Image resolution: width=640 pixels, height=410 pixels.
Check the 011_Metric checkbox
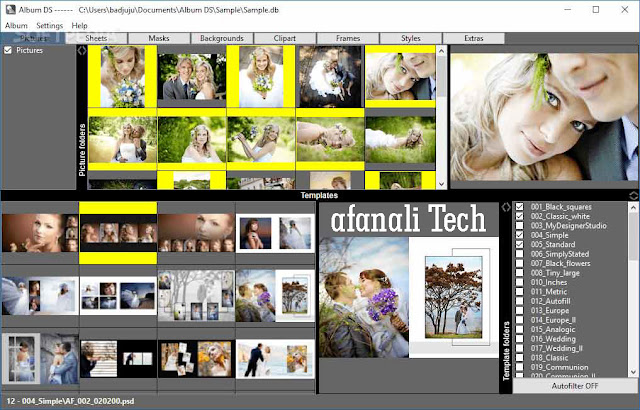click(x=519, y=292)
